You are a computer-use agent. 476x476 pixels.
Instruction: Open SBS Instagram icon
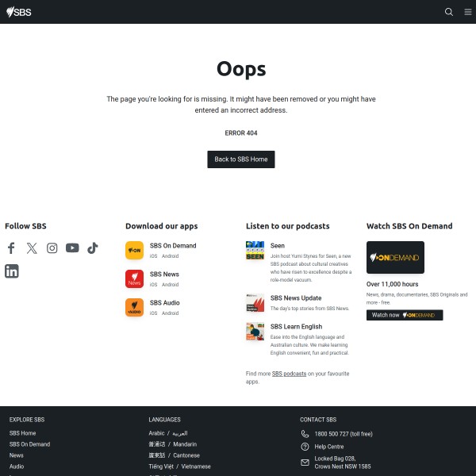point(52,248)
